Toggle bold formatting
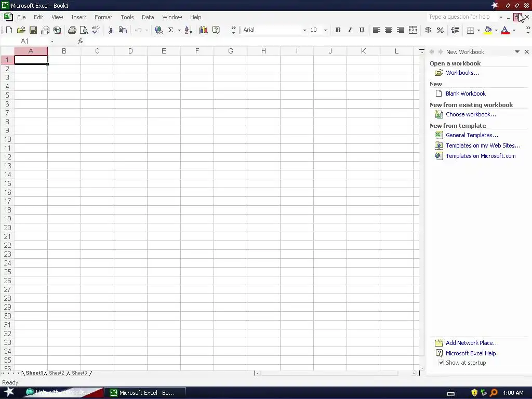The width and height of the screenshot is (532, 399). pyautogui.click(x=338, y=30)
